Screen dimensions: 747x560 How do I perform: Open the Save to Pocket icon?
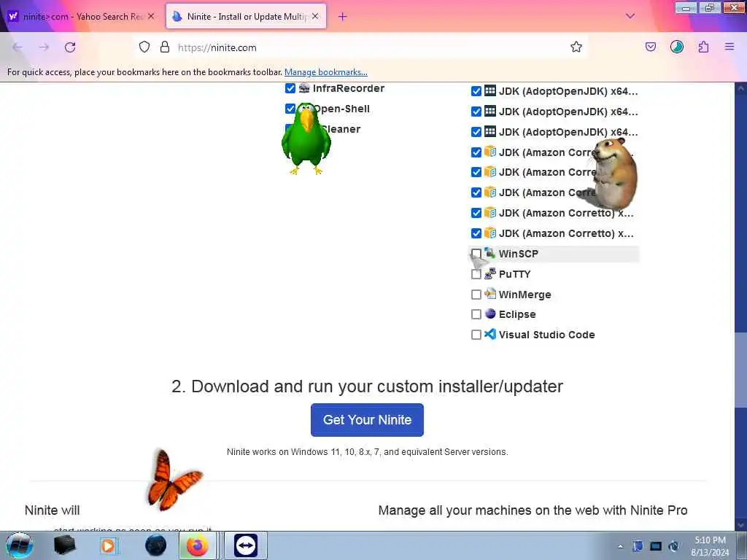tap(651, 47)
